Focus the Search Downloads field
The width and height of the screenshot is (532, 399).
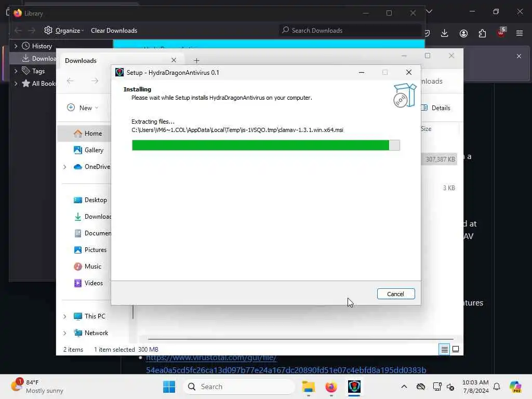pos(350,31)
